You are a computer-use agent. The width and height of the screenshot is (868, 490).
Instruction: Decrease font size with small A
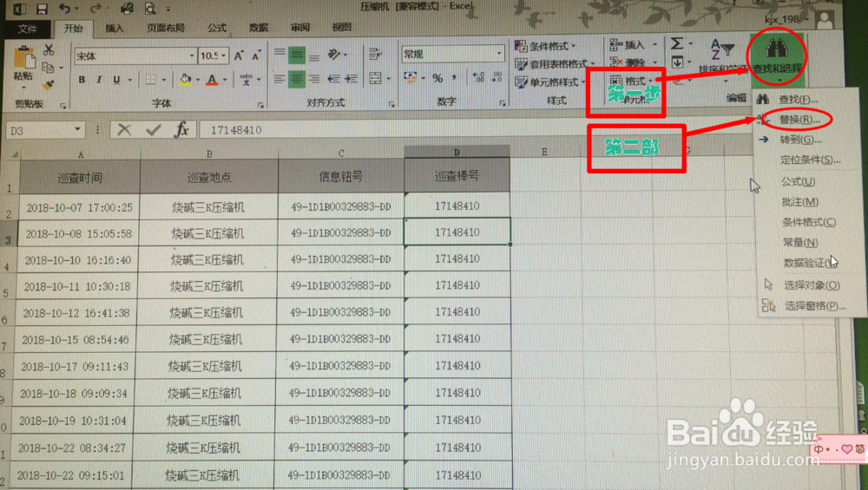point(256,56)
